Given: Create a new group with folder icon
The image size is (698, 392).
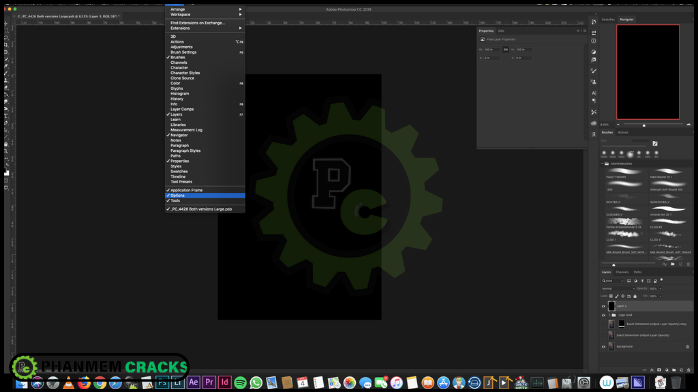Looking at the screenshot, I should [674, 370].
